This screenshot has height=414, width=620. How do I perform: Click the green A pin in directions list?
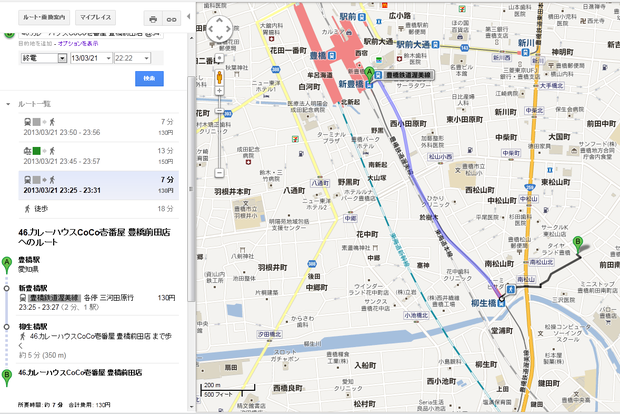(7, 265)
